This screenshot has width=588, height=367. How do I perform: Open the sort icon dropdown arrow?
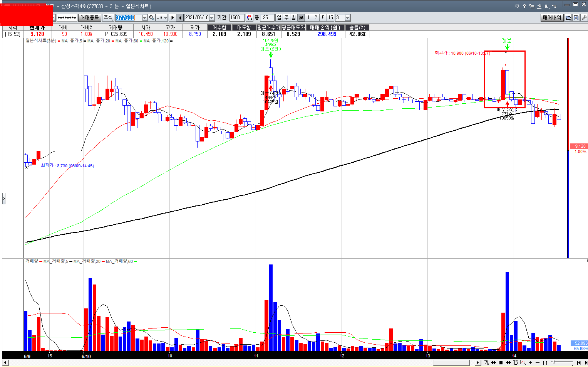click(165, 18)
